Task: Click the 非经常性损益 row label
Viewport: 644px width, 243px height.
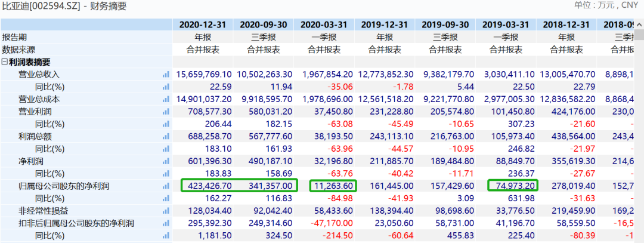Action: coord(43,211)
